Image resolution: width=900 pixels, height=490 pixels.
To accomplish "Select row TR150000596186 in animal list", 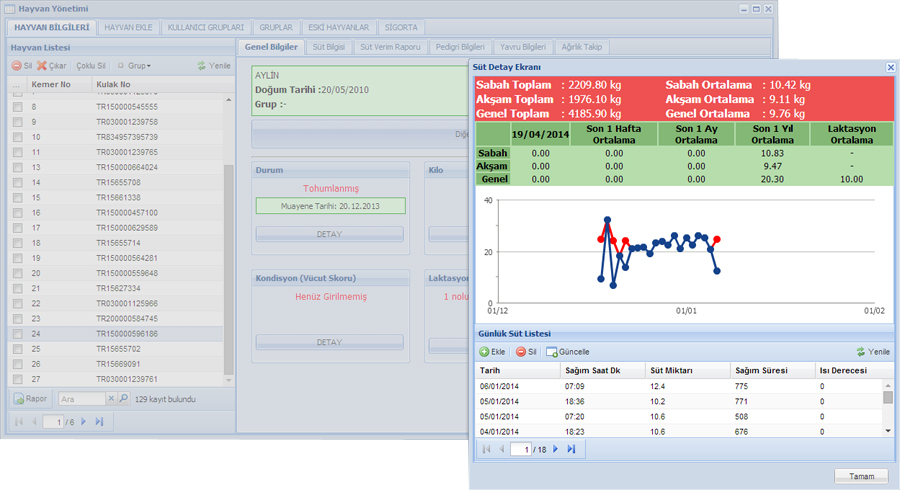I will coord(115,334).
